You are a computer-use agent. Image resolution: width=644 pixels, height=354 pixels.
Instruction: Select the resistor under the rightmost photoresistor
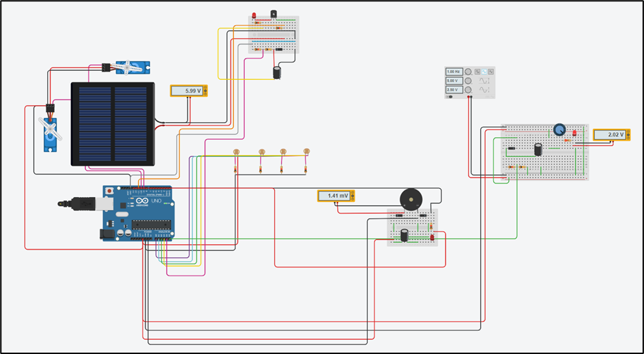click(x=305, y=169)
